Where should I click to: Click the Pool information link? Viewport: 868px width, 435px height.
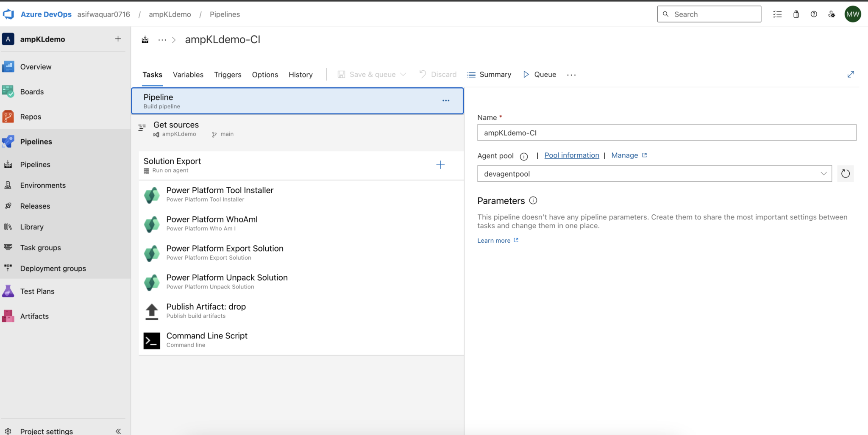[x=571, y=155]
